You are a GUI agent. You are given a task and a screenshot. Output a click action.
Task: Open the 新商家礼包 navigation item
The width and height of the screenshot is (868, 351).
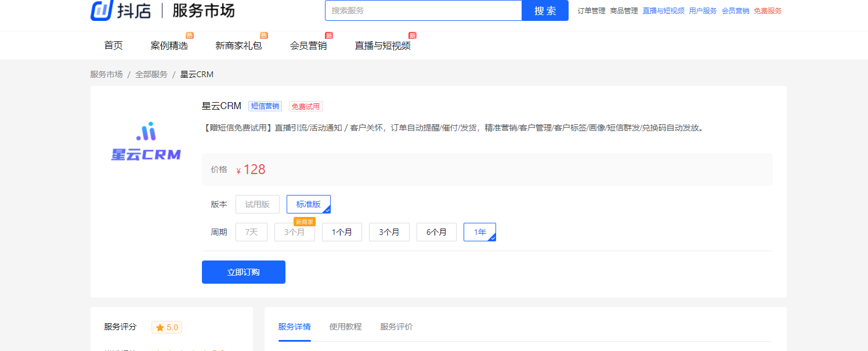pos(238,45)
